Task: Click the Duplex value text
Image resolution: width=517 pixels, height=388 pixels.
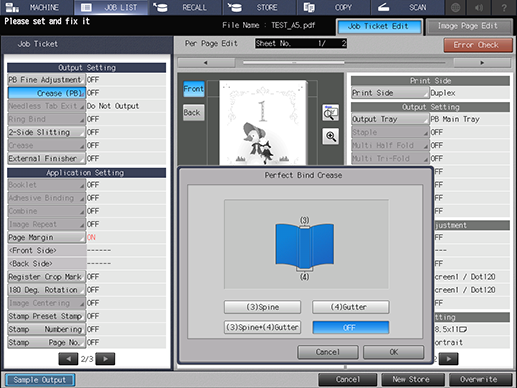Action: point(443,93)
